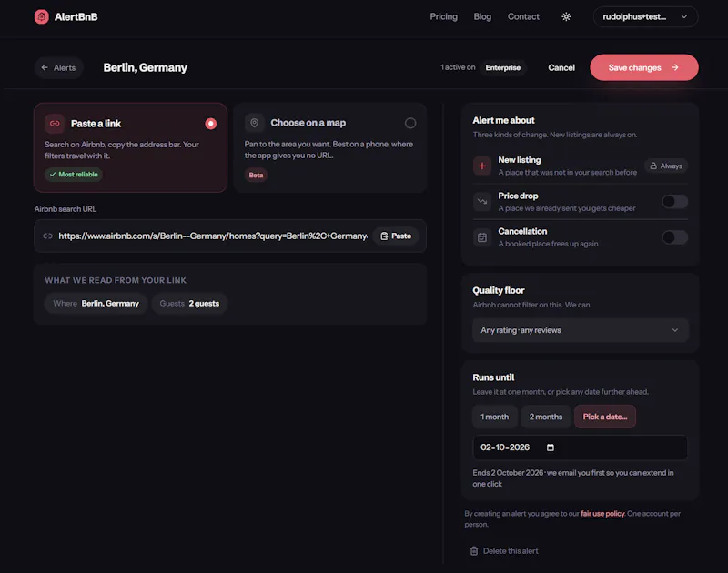This screenshot has height=573, width=728.
Task: Click the trash icon for Delete this alert
Action: tap(473, 551)
